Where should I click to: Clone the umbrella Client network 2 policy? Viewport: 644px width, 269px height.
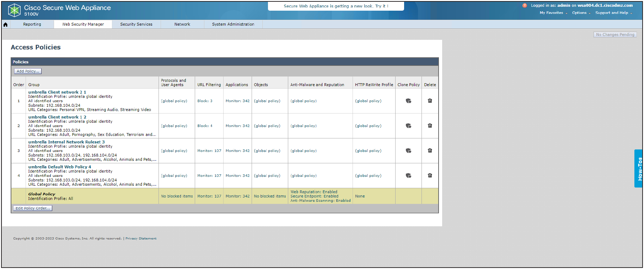pyautogui.click(x=408, y=101)
